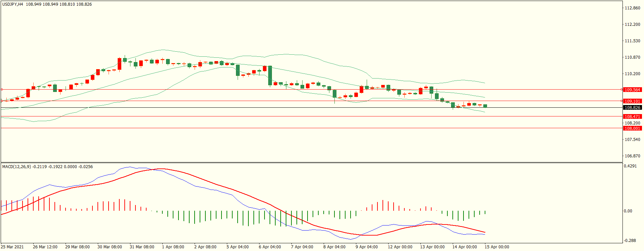Click the 0.4291 value on MACD scale
644x251 pixels.
tap(630, 166)
